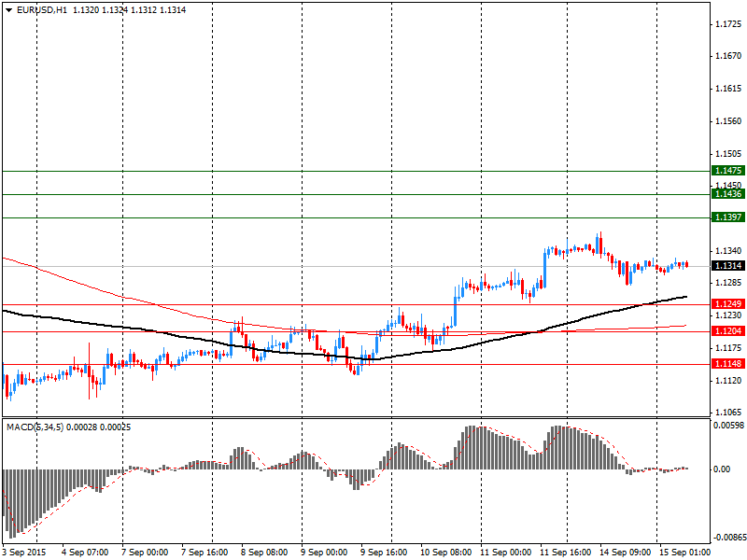Screen dimensions: 747x560
Task: Click the 7 Sep 00:00 time label
Action: click(145, 553)
